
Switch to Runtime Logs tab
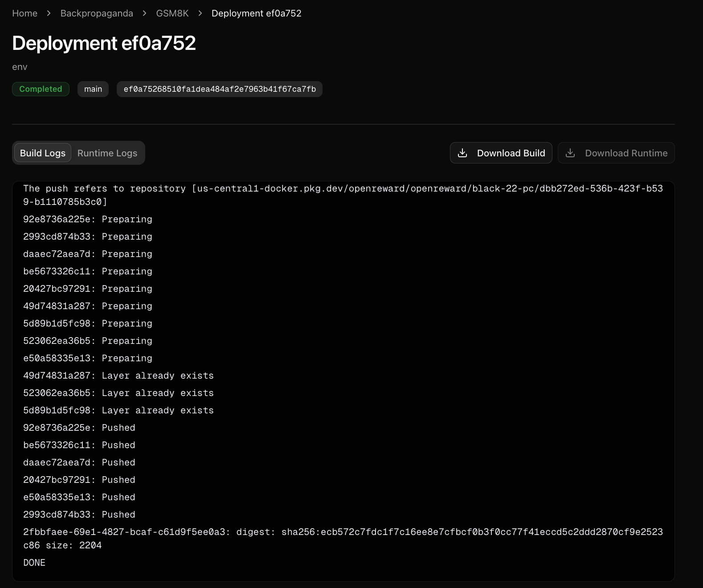[x=107, y=153]
